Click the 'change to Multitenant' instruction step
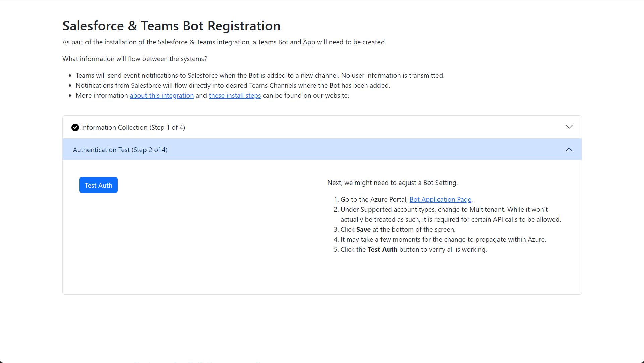This screenshot has height=363, width=644. tap(450, 214)
